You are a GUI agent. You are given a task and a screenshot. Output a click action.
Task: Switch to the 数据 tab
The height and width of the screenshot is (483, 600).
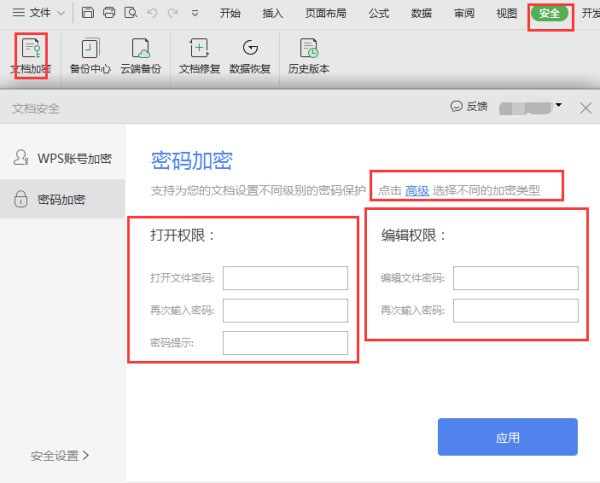click(421, 13)
